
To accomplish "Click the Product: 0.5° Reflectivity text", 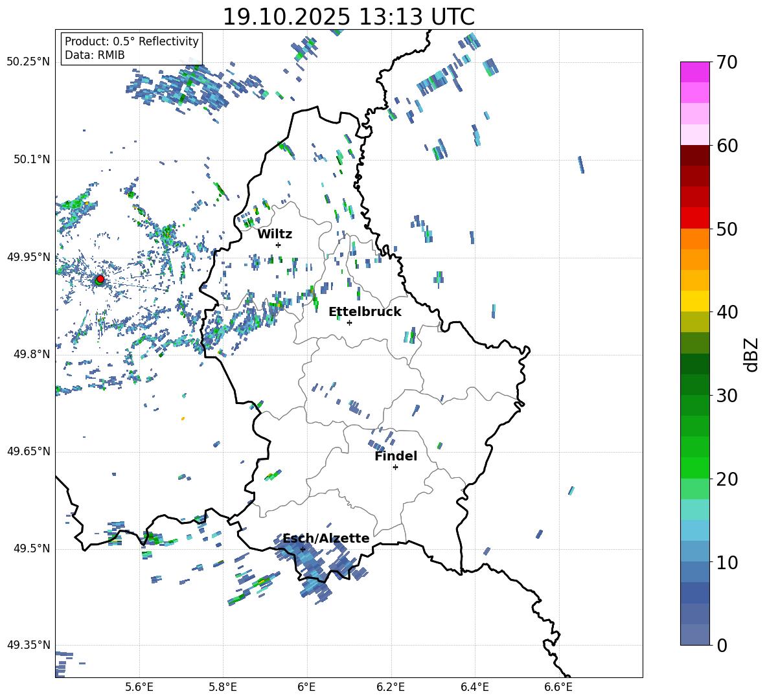I will click(x=132, y=41).
